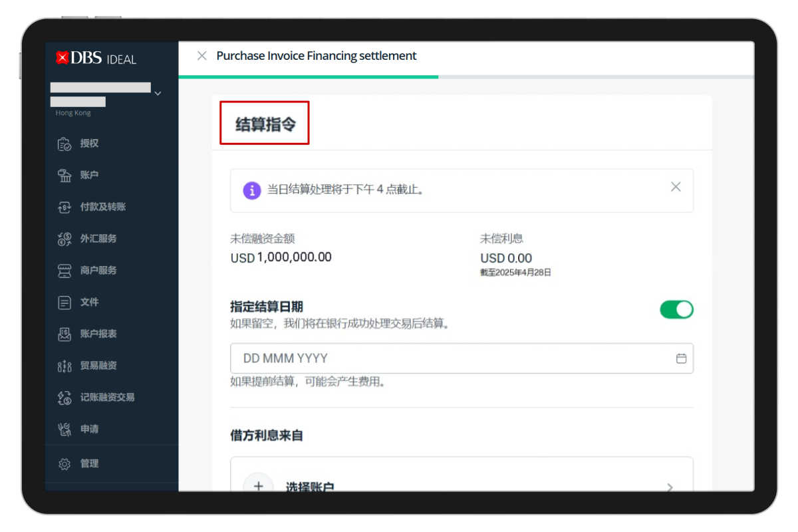The width and height of the screenshot is (798, 532).
Task: Open the 账户 accounts bank icon
Action: (x=65, y=176)
